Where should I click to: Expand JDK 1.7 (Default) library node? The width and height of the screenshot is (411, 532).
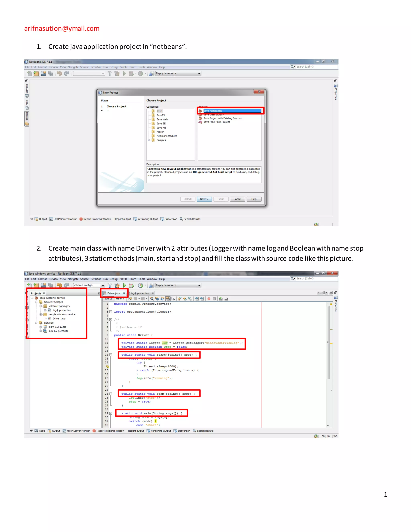41,331
